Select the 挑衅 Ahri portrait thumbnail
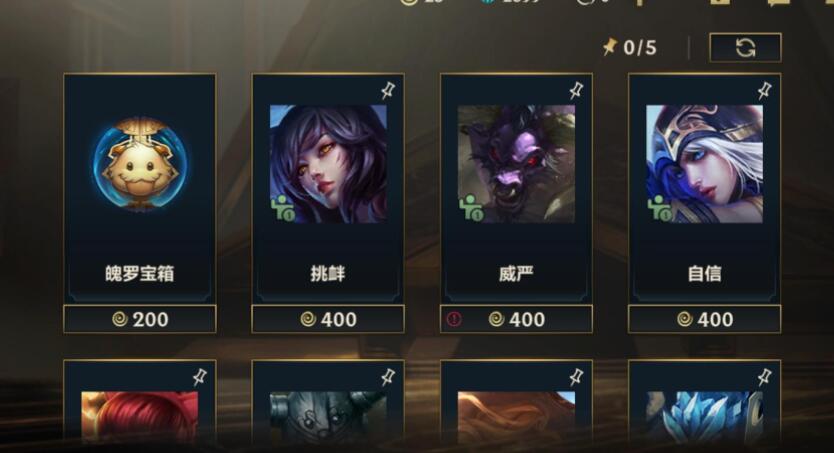 point(328,164)
